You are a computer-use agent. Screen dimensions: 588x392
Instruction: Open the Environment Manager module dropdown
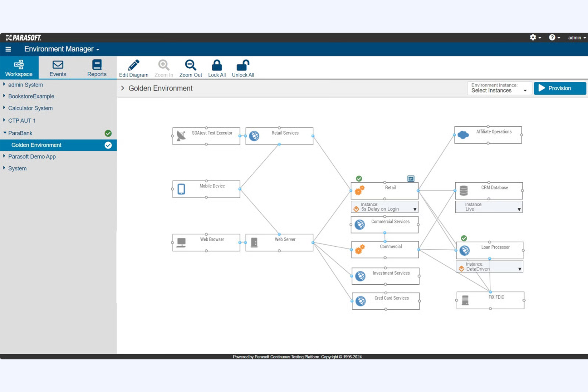coord(62,49)
